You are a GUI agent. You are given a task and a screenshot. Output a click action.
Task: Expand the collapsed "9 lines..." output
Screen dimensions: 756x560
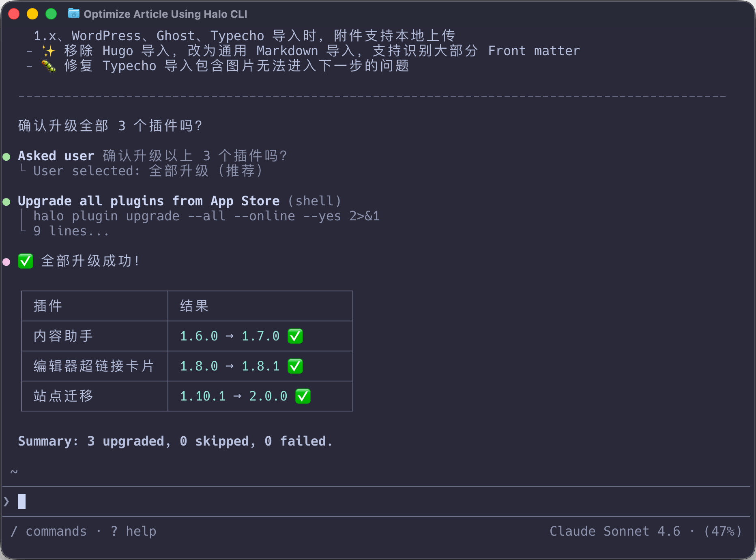tap(71, 231)
